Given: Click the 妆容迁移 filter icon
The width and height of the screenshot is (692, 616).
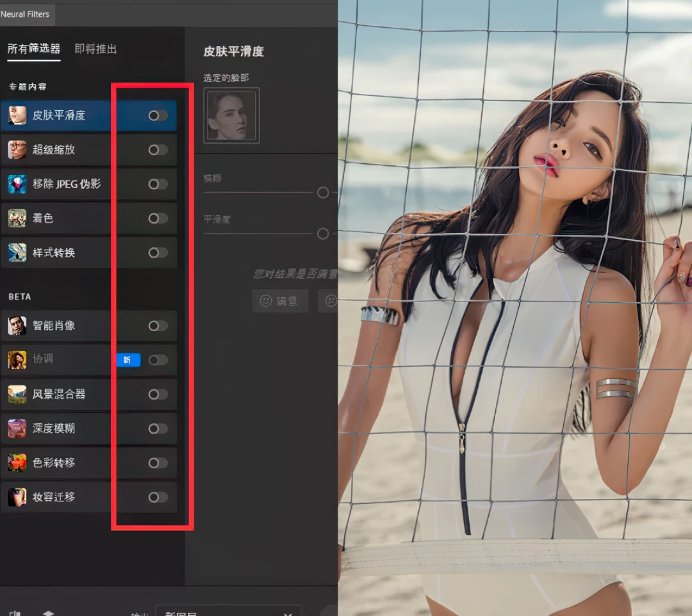Looking at the screenshot, I should [x=17, y=497].
